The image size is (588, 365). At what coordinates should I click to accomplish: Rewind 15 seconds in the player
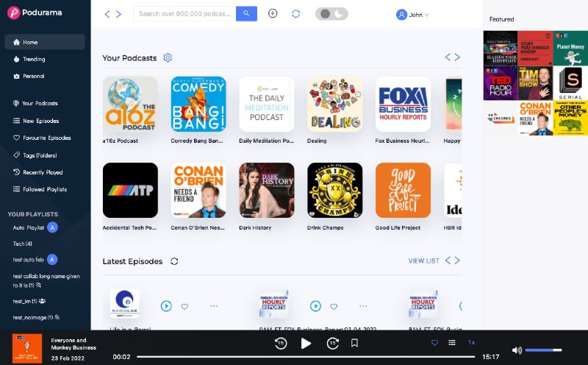(280, 343)
